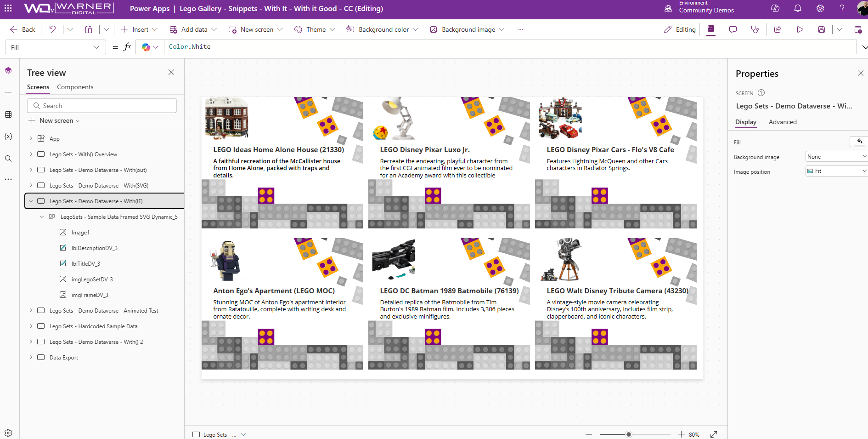This screenshot has height=439, width=868.
Task: Open the bottom-left settings gear
Action: (x=8, y=433)
